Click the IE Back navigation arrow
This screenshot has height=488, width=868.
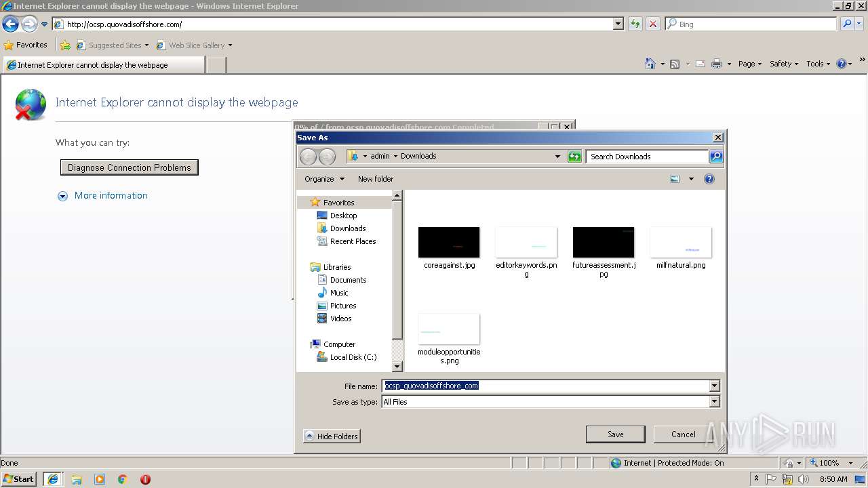(x=10, y=24)
